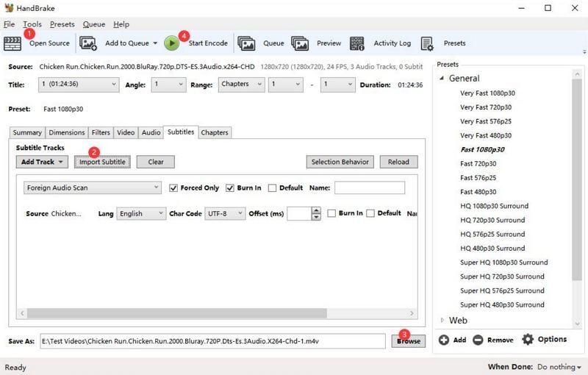The width and height of the screenshot is (588, 375).
Task: Toggle Default on Foreign Audio Scan track
Action: [272, 188]
